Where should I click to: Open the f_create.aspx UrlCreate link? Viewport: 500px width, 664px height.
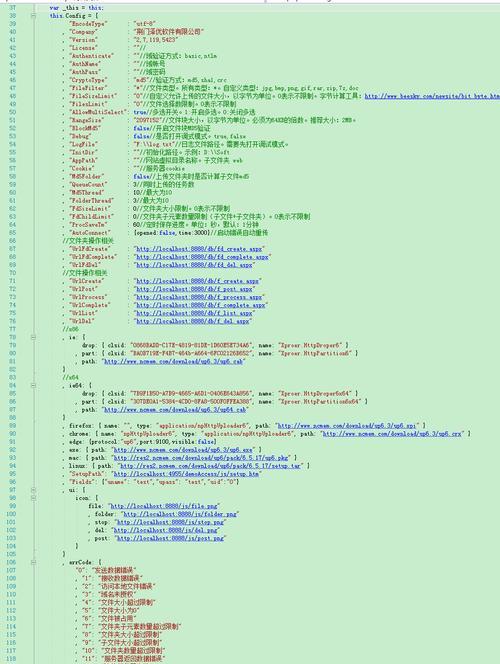pyautogui.click(x=197, y=281)
